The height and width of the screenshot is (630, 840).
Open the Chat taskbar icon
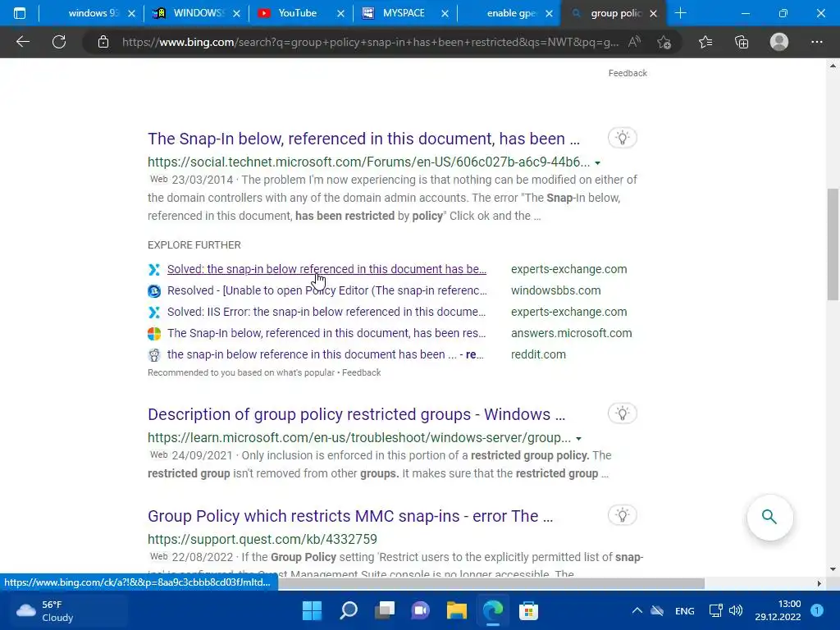pyautogui.click(x=421, y=610)
